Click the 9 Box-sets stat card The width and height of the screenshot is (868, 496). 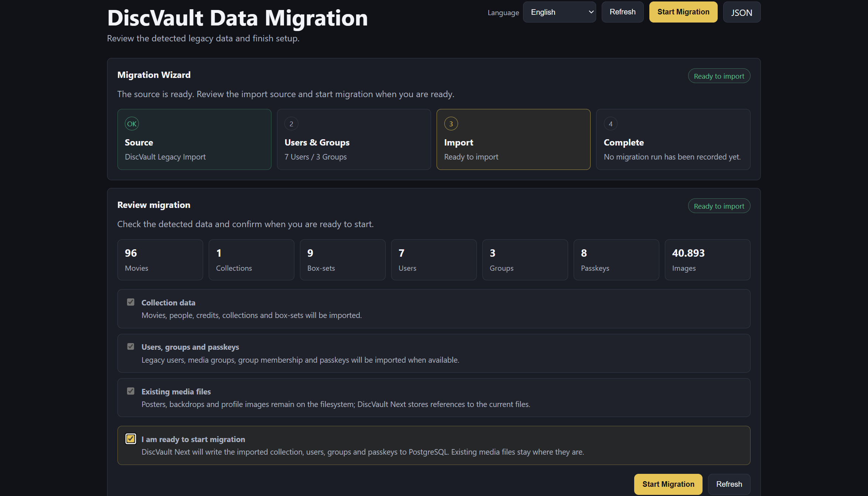[343, 260]
